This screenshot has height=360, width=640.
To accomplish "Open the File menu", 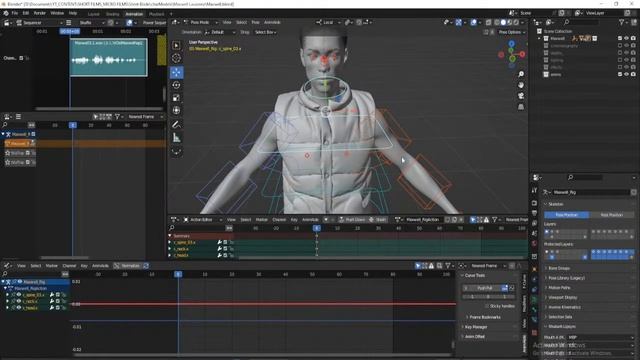I will [15, 13].
